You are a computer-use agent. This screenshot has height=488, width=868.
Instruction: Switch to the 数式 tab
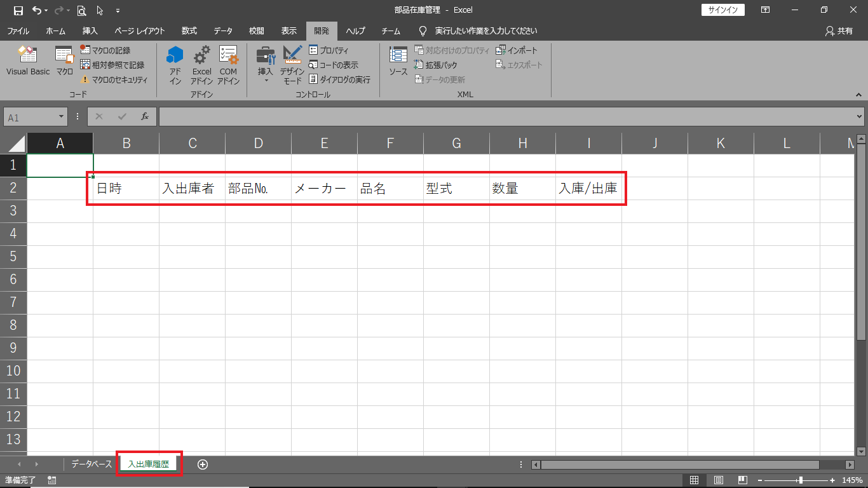pyautogui.click(x=189, y=30)
